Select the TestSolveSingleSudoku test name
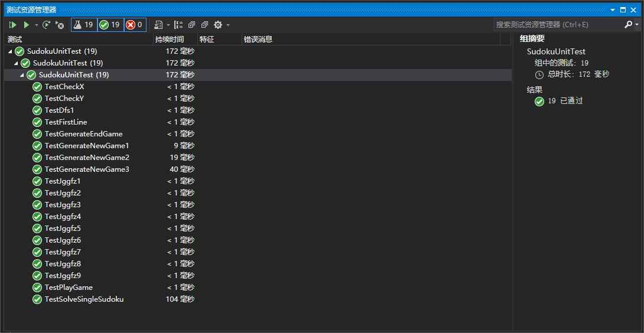The width and height of the screenshot is (644, 333). 84,299
